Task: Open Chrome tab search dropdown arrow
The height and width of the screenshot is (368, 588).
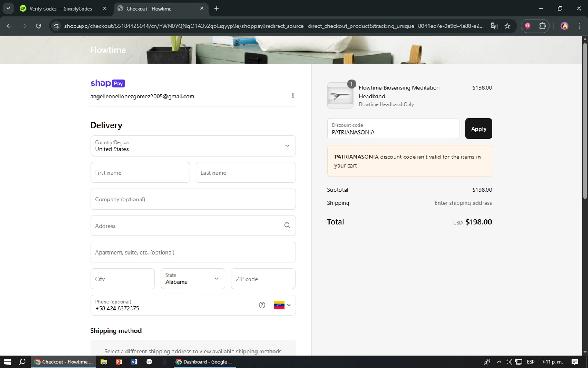Action: point(8,8)
